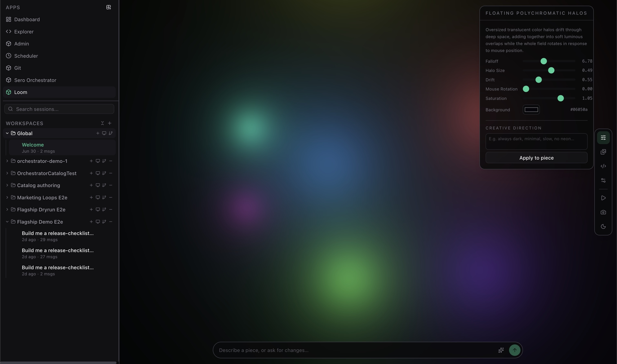
Task: Expand the OrchestratorCatalogTest workspace chevron
Action: pyautogui.click(x=7, y=173)
